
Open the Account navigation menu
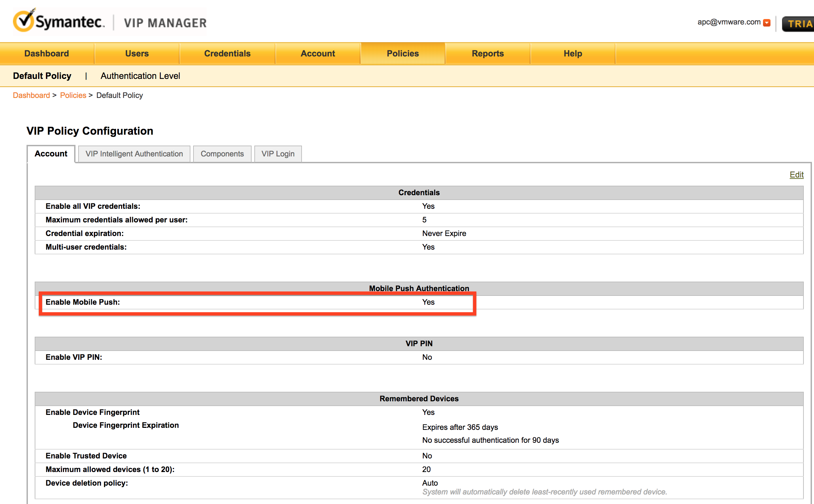pyautogui.click(x=317, y=53)
